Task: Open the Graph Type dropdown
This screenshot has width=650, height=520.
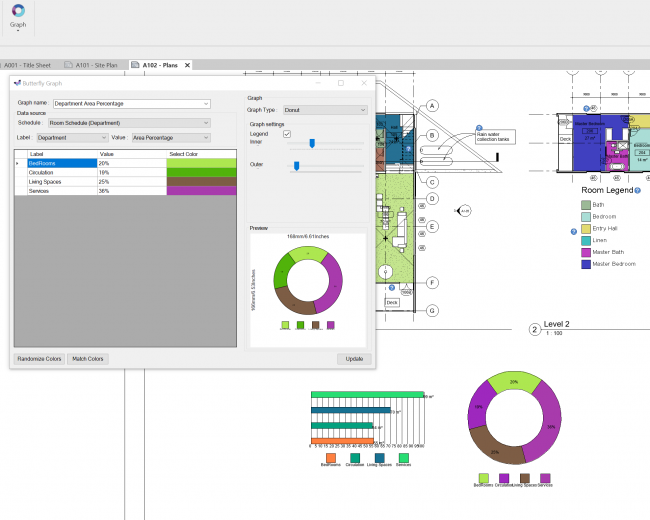Action: click(320, 110)
